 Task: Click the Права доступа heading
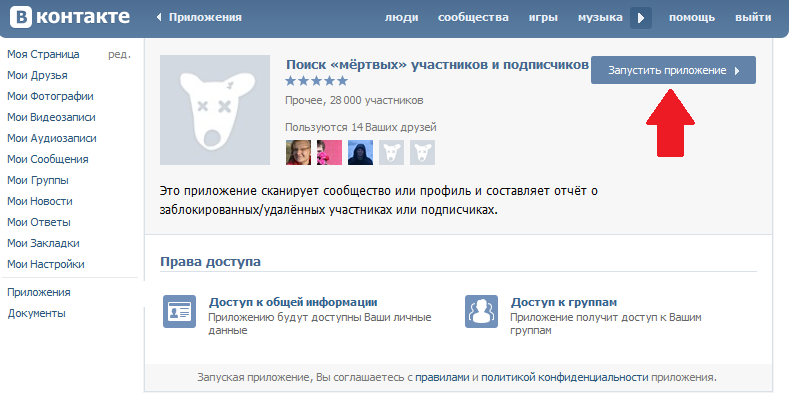210,262
